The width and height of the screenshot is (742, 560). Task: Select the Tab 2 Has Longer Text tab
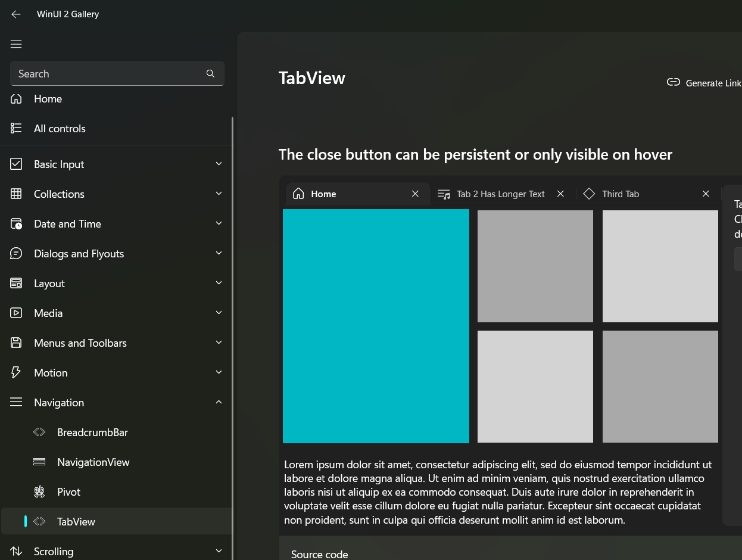coord(500,194)
